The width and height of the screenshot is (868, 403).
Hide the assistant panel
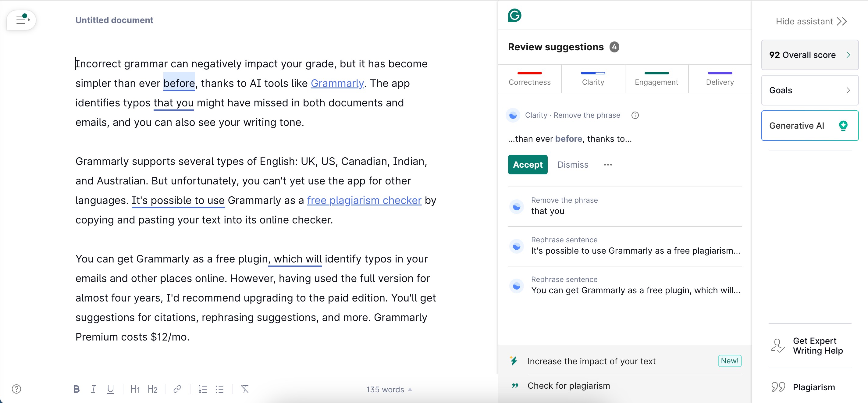tap(811, 22)
